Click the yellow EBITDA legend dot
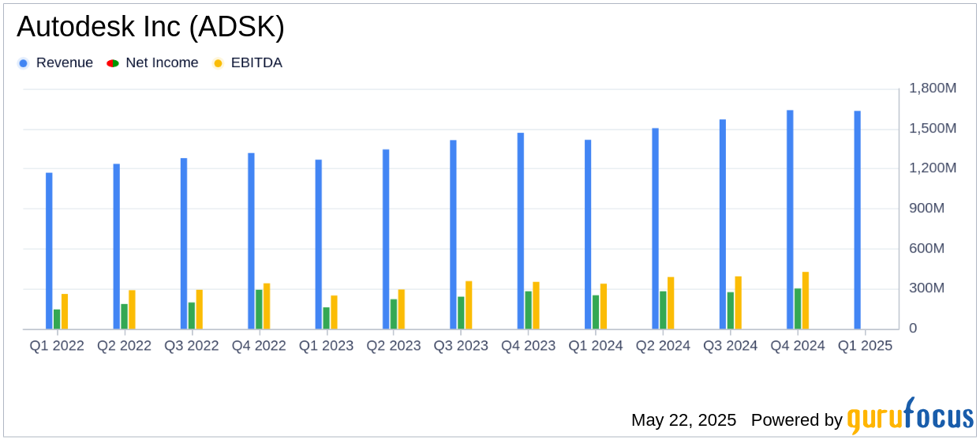 point(218,63)
